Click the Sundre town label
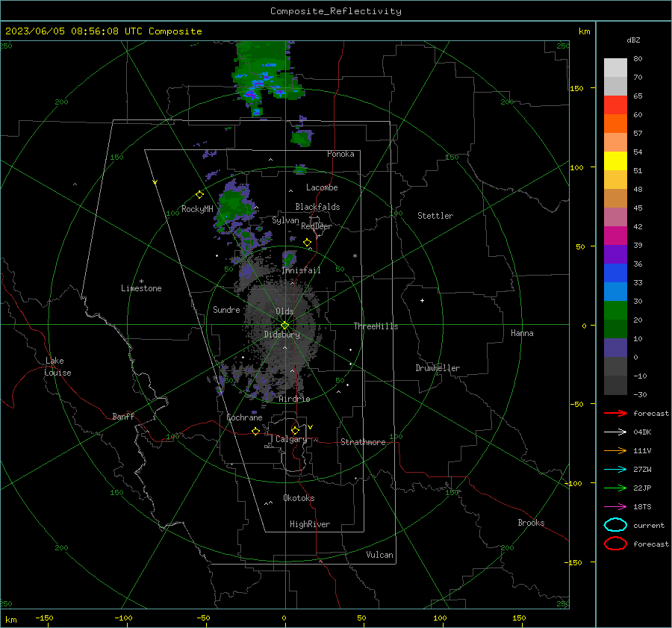 tap(226, 309)
